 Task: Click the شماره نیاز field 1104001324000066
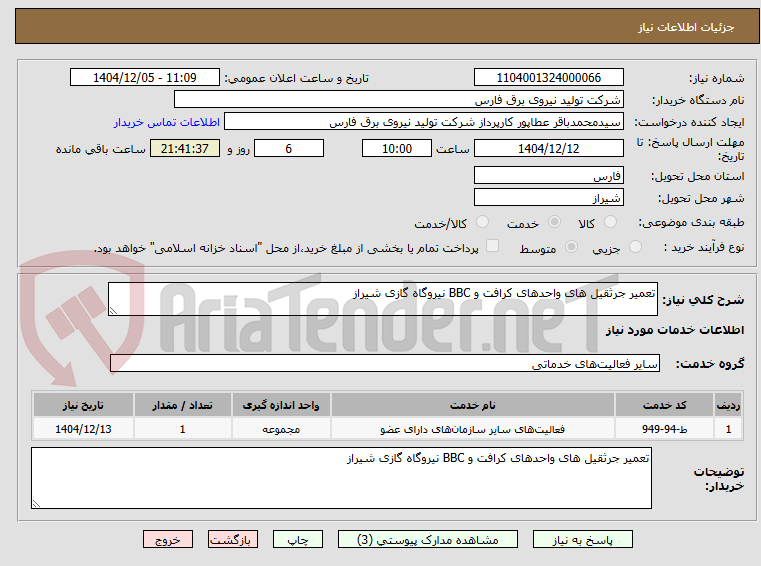(548, 78)
